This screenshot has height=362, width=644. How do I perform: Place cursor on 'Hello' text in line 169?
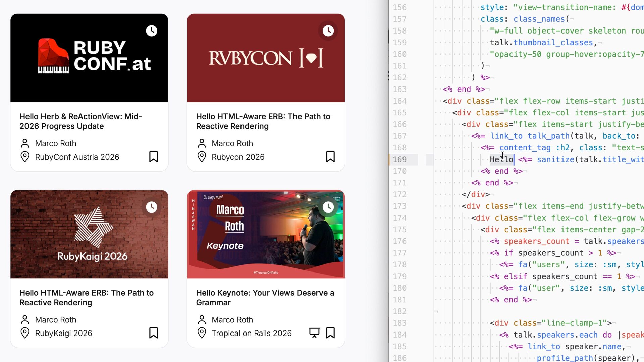coord(501,160)
